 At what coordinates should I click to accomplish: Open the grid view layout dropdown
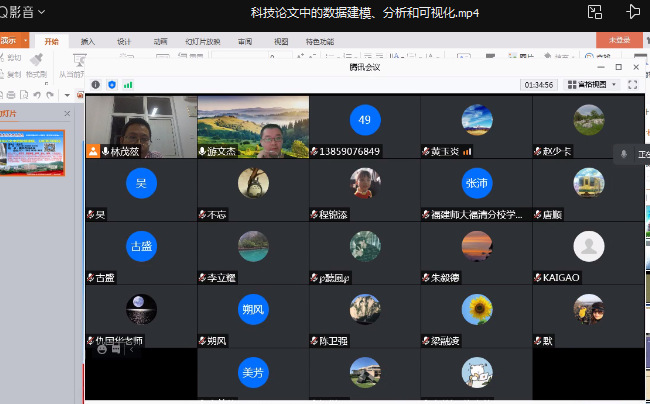coord(591,85)
